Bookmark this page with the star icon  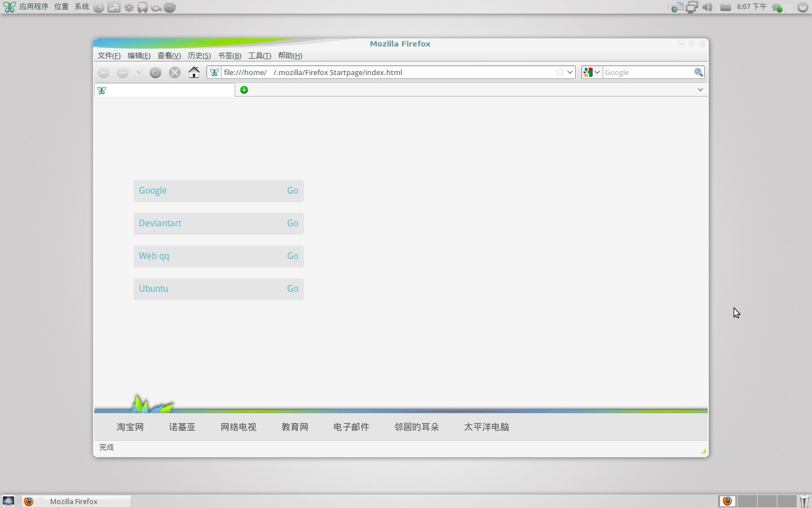point(559,72)
